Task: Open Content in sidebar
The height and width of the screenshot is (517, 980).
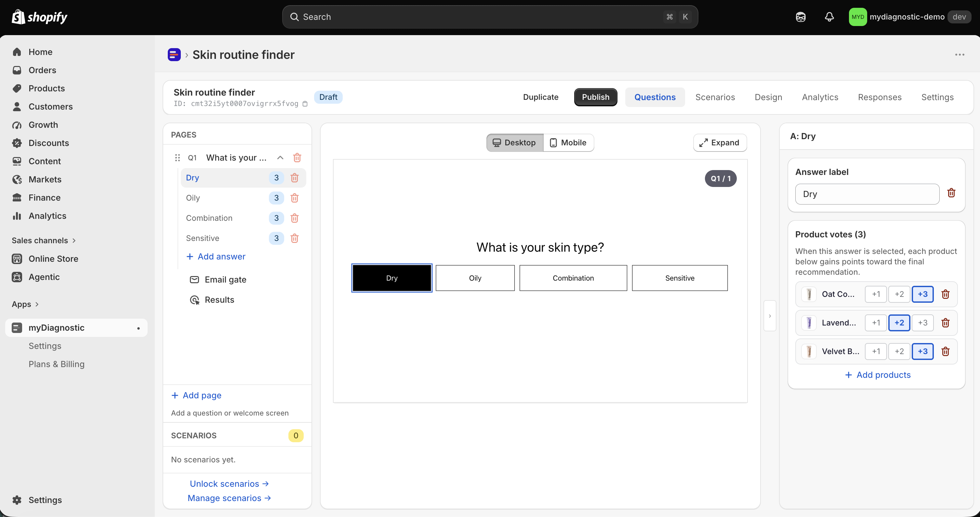Action: (x=76, y=161)
